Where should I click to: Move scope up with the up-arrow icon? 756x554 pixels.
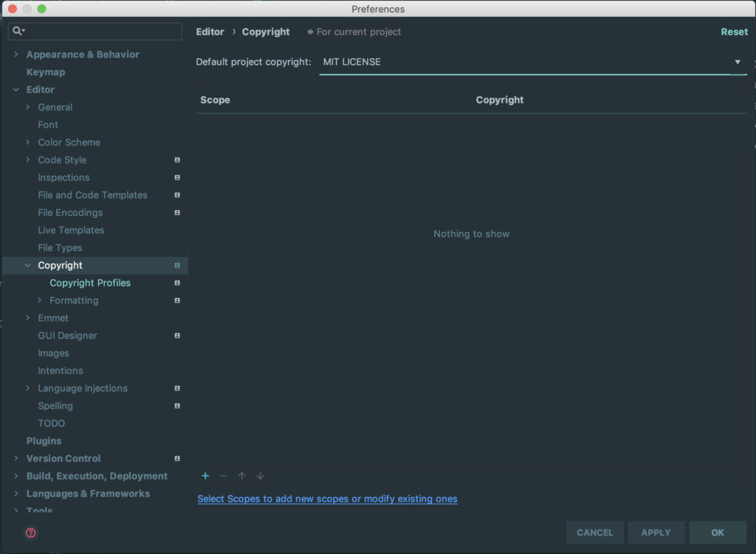(x=242, y=476)
